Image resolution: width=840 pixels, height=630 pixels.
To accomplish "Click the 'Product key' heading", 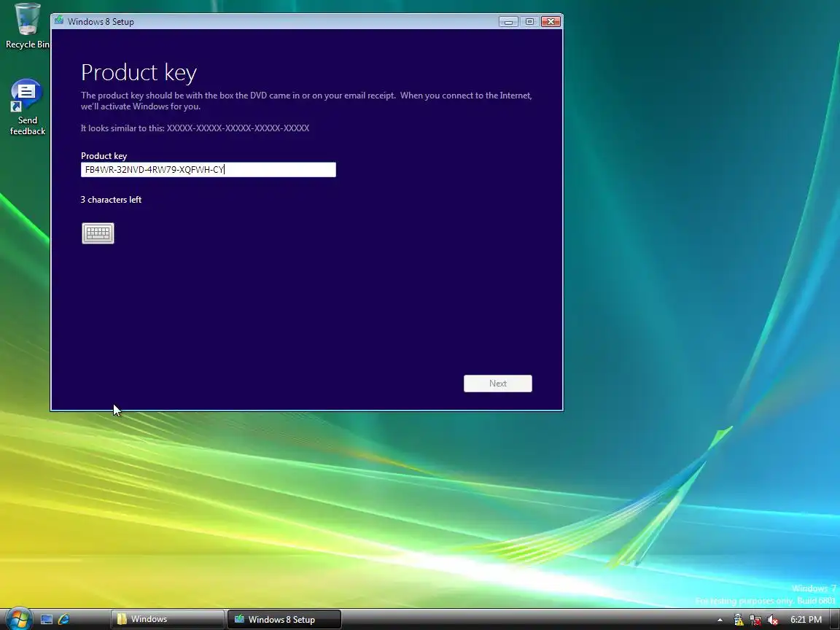I will tap(139, 73).
